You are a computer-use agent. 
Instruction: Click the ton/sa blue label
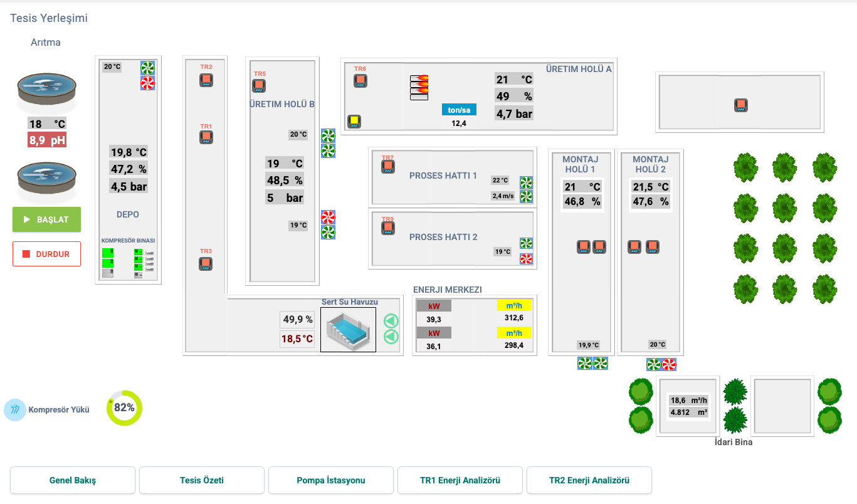pyautogui.click(x=459, y=110)
